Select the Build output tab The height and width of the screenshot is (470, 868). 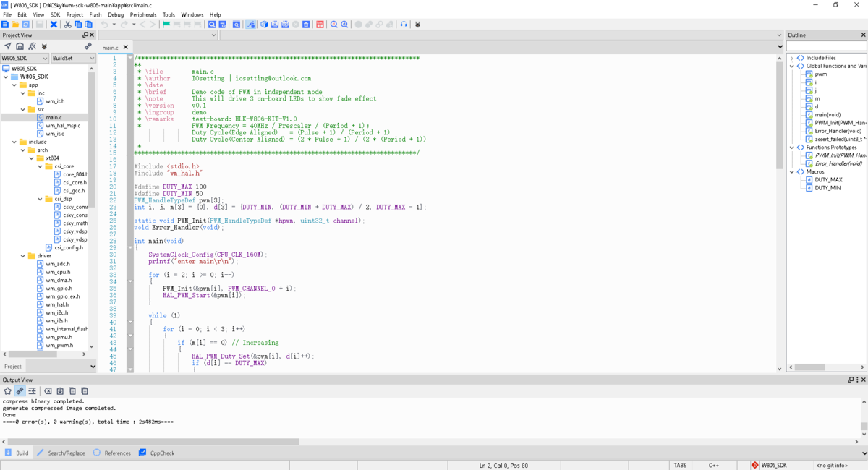(x=17, y=453)
